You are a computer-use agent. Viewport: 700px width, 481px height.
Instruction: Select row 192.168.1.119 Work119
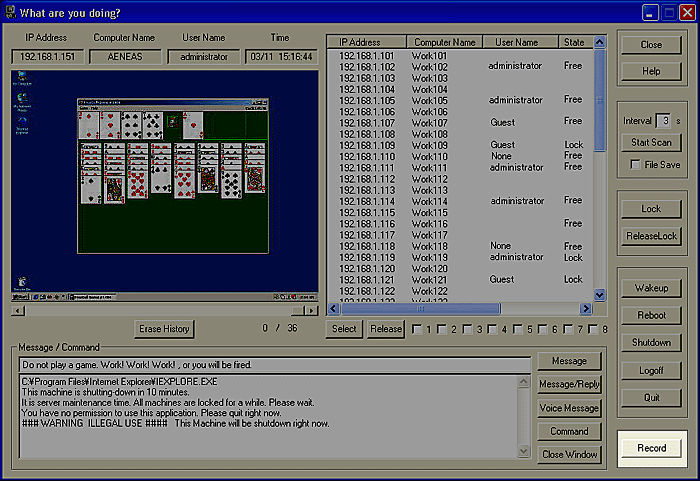click(x=460, y=258)
